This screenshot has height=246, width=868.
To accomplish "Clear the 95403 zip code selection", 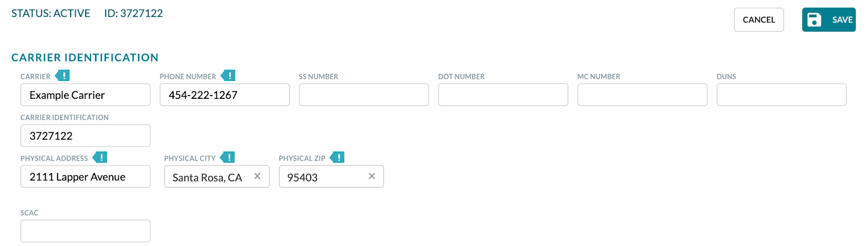I will tap(372, 176).
